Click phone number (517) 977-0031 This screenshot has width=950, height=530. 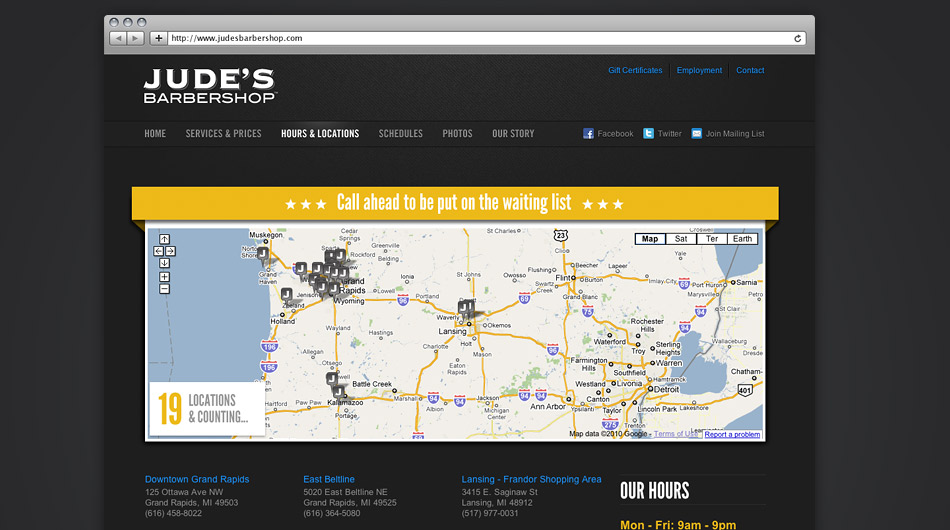click(490, 514)
